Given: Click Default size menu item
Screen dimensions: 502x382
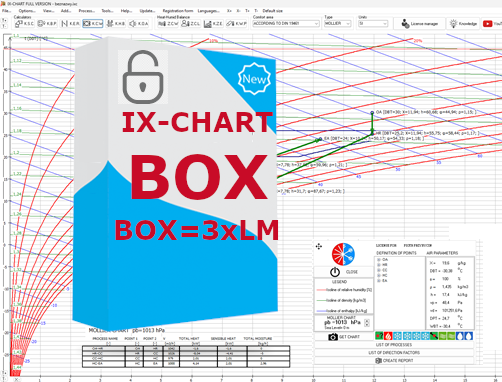Looking at the screenshot, I should 272,11.
